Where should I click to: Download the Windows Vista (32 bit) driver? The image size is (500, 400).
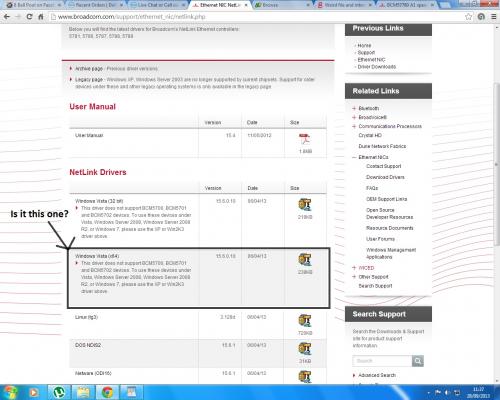[x=305, y=205]
